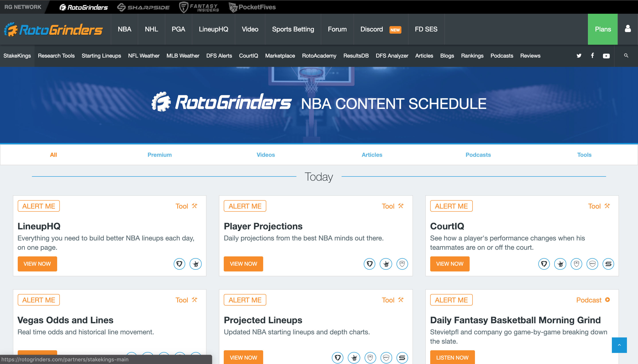This screenshot has height=364, width=638.
Task: Click the Twitter bird icon in top navigation
Action: (579, 56)
